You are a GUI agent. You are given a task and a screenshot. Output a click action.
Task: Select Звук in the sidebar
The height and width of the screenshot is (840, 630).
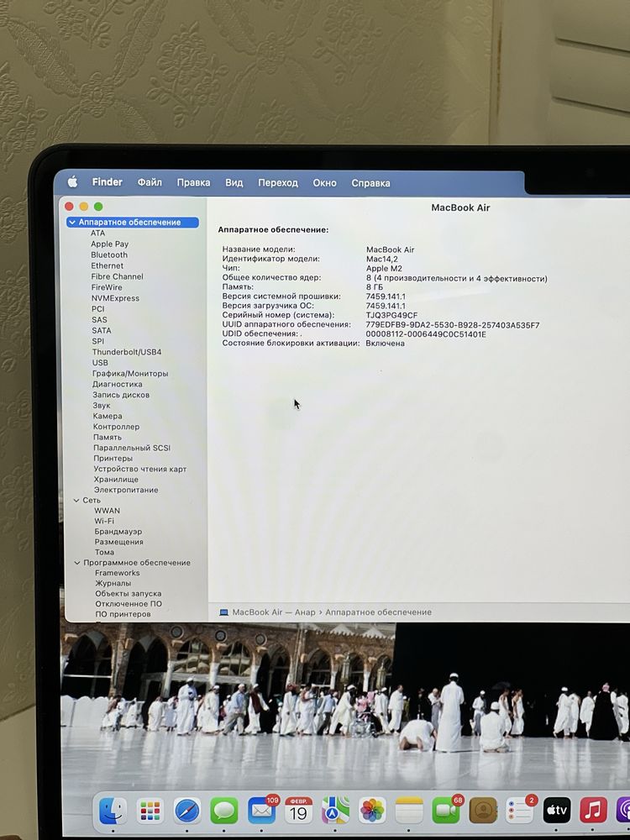pos(102,406)
